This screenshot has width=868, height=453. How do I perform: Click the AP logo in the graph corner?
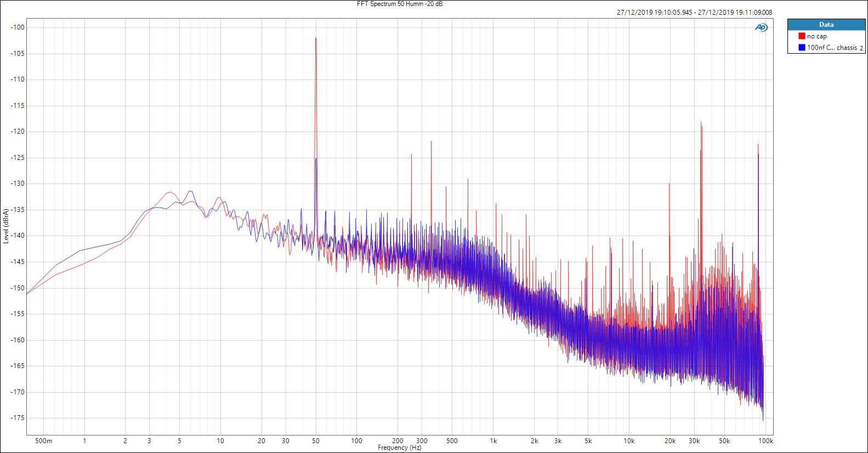762,28
